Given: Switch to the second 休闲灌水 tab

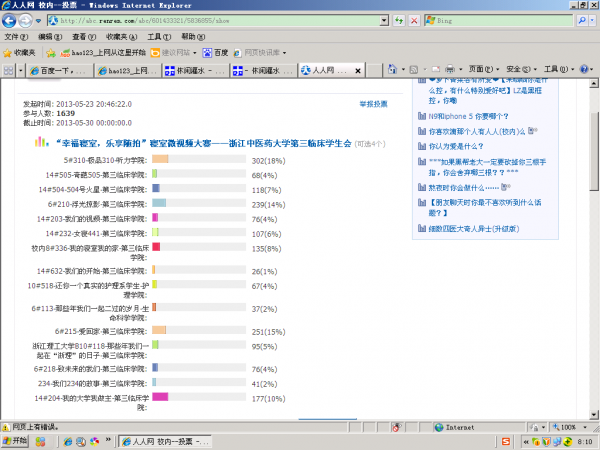Looking at the screenshot, I should point(264,70).
